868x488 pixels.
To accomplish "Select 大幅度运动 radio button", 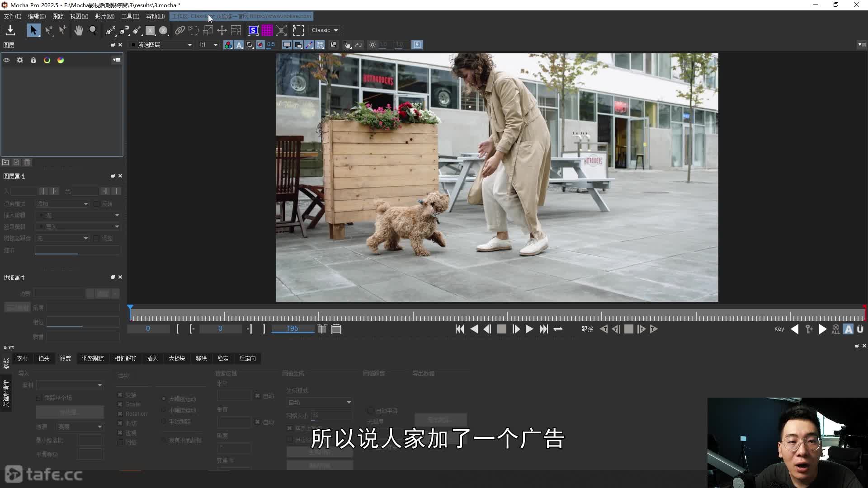I will pos(164,399).
